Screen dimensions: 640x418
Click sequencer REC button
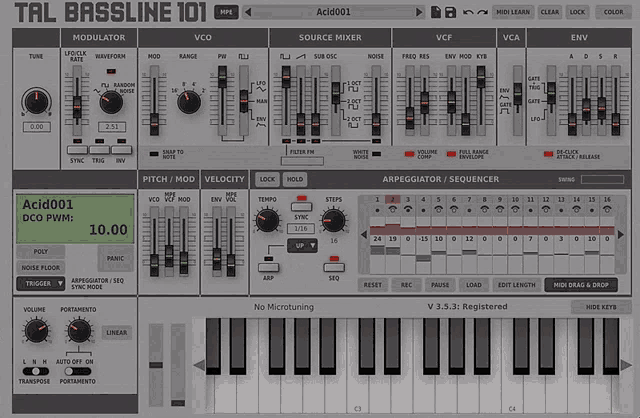tap(406, 285)
